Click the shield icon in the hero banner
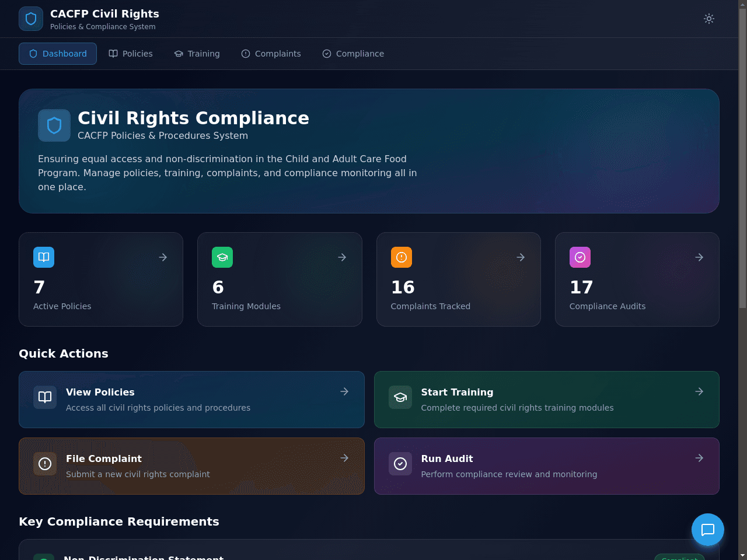 coord(54,125)
